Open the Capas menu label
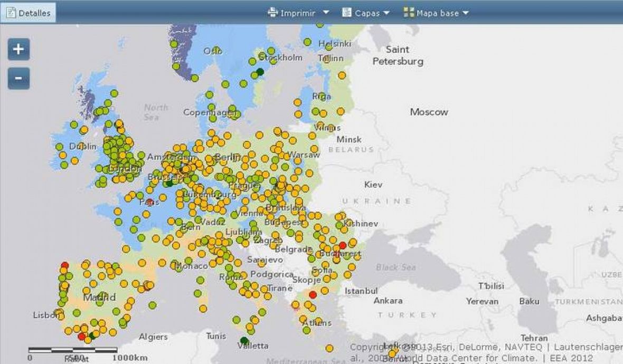The width and height of the screenshot is (623, 364). tap(367, 13)
